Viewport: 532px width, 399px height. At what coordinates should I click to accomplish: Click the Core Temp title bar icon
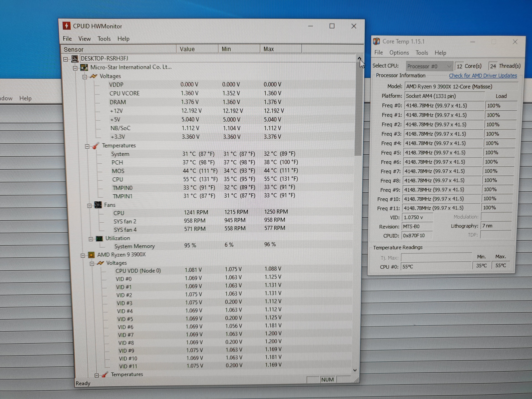pyautogui.click(x=376, y=41)
